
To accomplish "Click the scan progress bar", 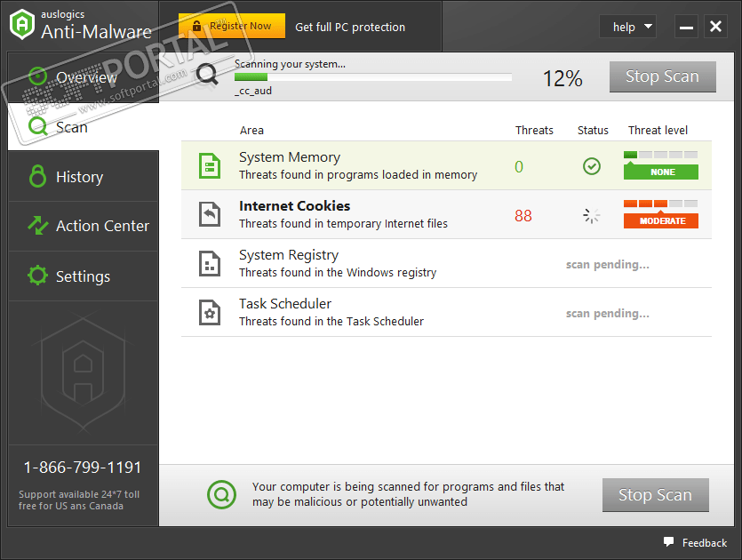I will point(373,77).
